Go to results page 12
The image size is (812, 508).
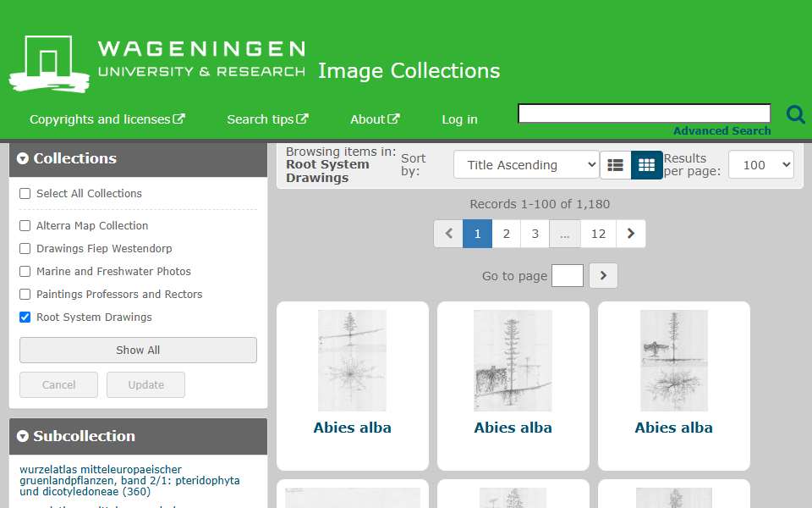[598, 234]
